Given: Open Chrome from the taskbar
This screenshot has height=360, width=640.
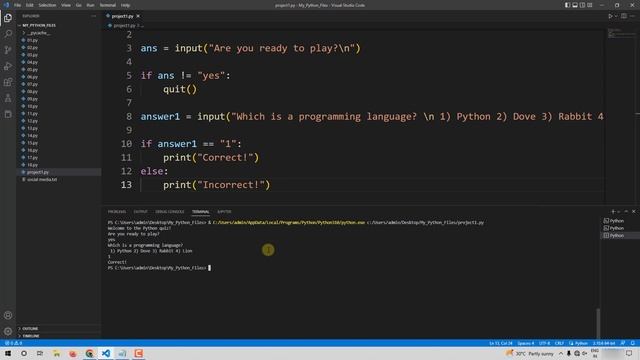Looking at the screenshot, I should (x=89, y=353).
